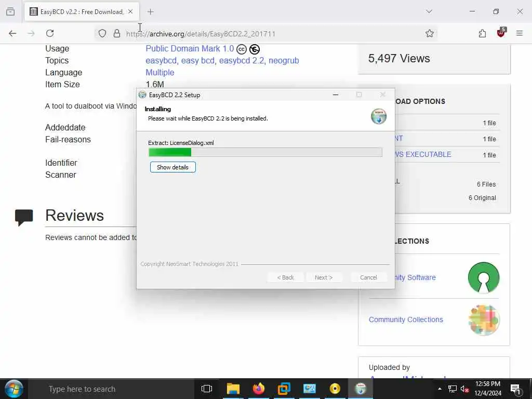
Task: Click Cancel in the EasyBCD Setup dialog
Action: [x=368, y=277]
